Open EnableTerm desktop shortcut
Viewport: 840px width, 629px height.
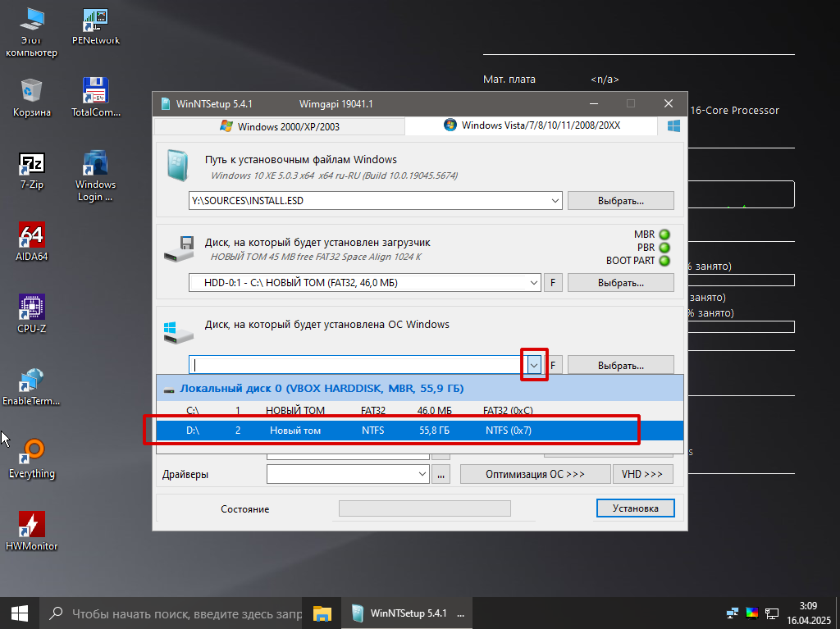31,387
